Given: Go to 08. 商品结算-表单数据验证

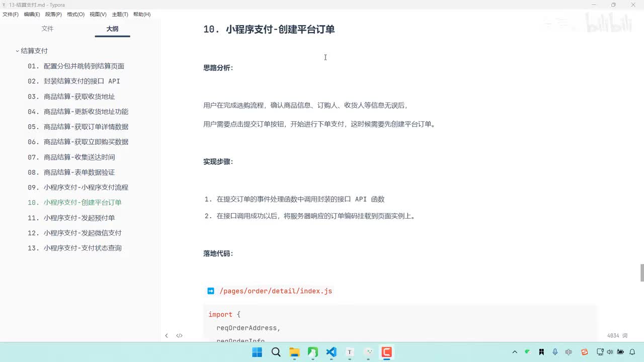Looking at the screenshot, I should tap(71, 172).
